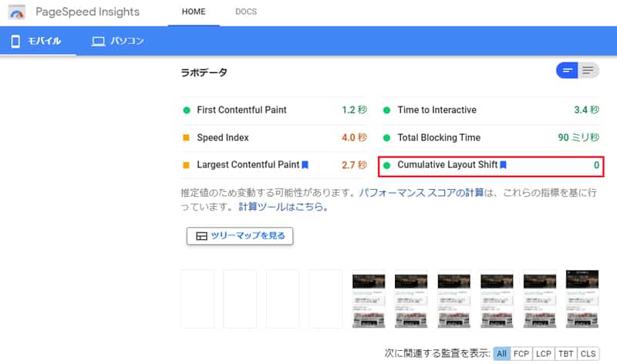Select the All audit filter
The width and height of the screenshot is (617, 364).
502,354
